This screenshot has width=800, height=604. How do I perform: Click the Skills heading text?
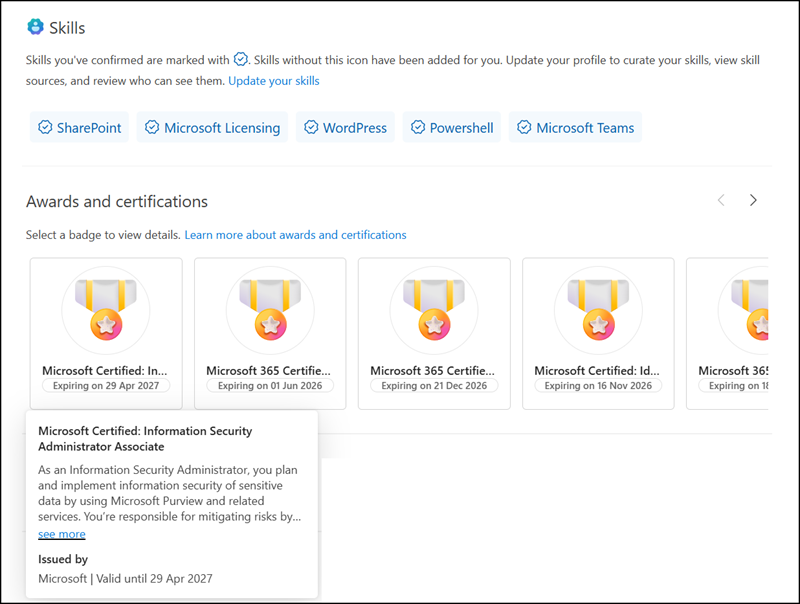(67, 28)
